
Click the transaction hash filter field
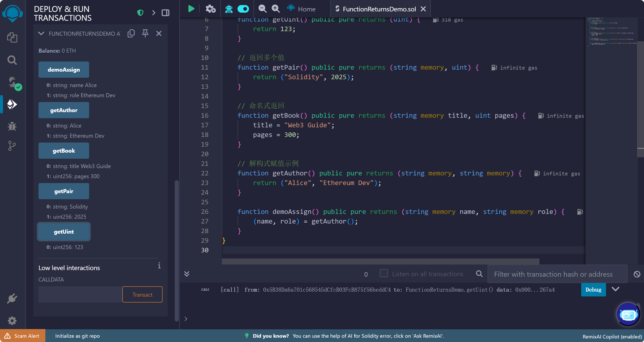[557, 274]
